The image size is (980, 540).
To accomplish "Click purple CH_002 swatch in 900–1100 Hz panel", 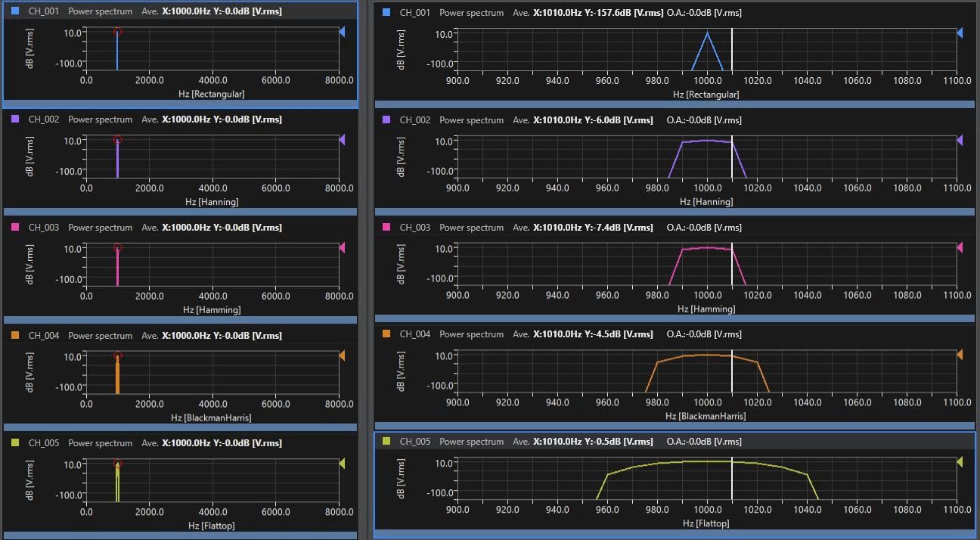I will coord(386,119).
